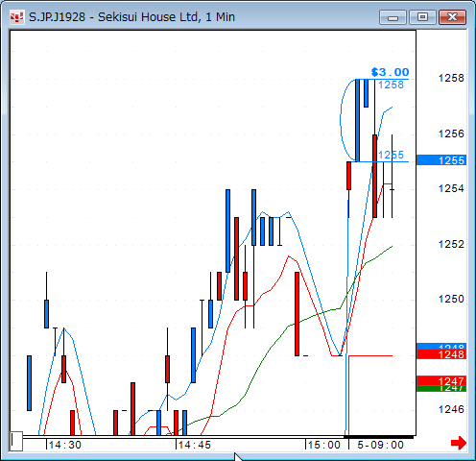This screenshot has height=461, width=476.
Task: Click the 5-09:00 session time label
Action: pyautogui.click(x=380, y=445)
